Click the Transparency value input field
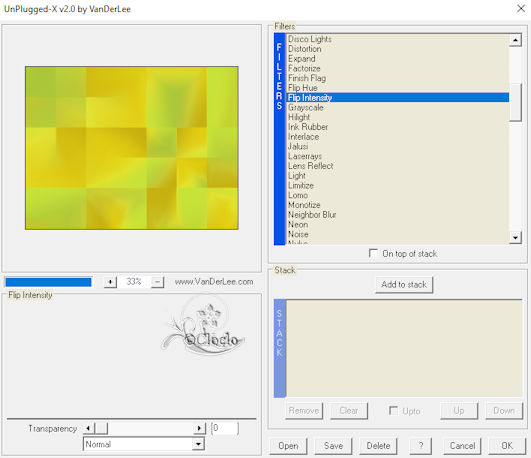Viewport: 531px width, 458px height. point(225,429)
